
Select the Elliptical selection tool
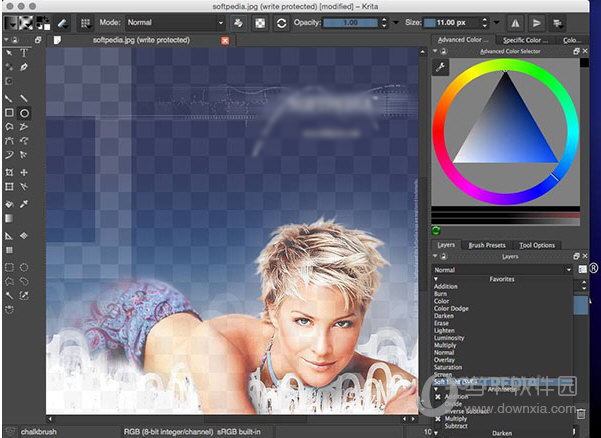tap(24, 267)
